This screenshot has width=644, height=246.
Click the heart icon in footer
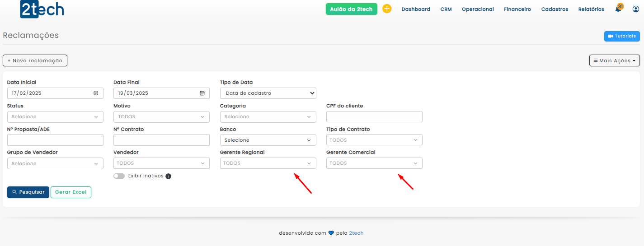pyautogui.click(x=331, y=233)
